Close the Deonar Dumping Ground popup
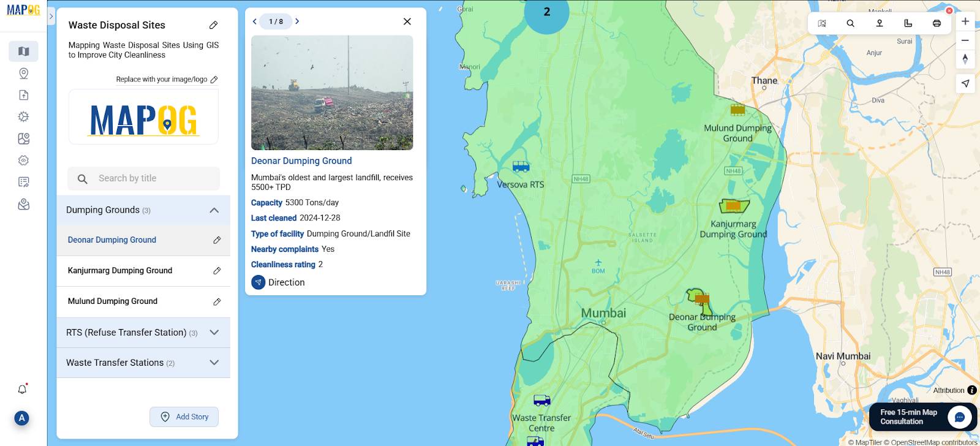Viewport: 980px width, 446px height. [407, 21]
